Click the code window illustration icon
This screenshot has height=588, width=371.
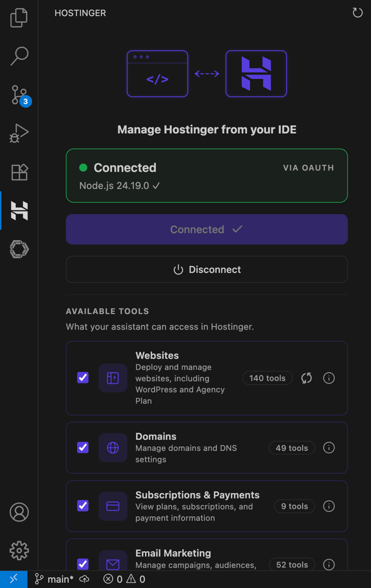pos(157,74)
